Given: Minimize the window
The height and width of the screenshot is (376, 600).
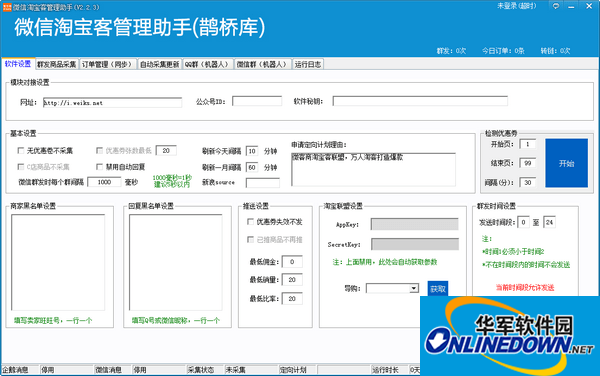Looking at the screenshot, I should coord(571,7).
